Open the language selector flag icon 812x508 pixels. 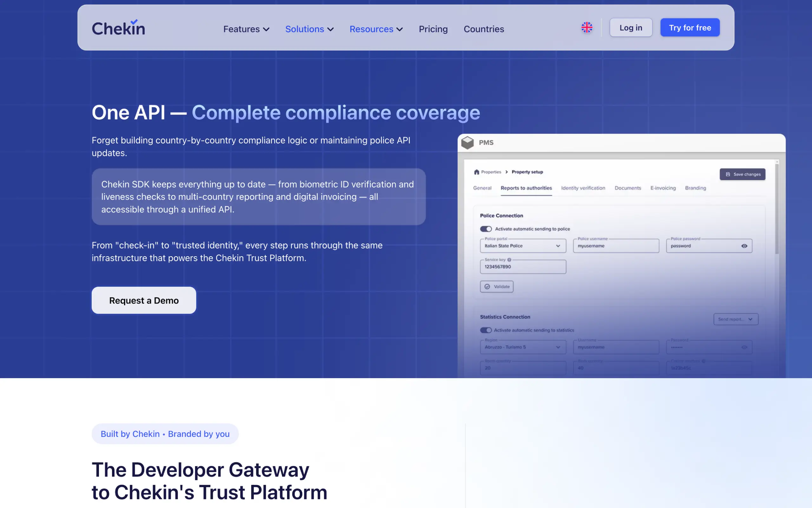(587, 28)
